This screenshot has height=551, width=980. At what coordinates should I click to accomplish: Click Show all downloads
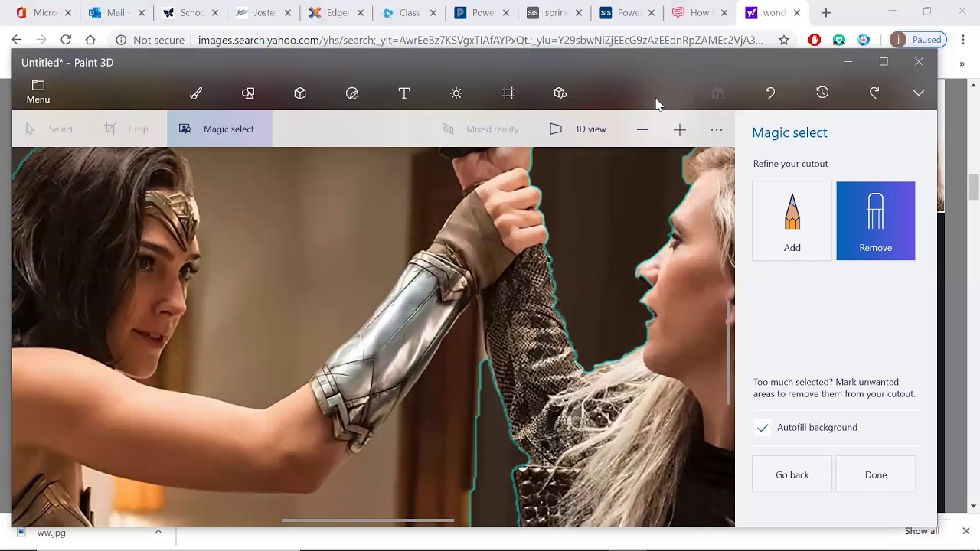click(x=922, y=531)
